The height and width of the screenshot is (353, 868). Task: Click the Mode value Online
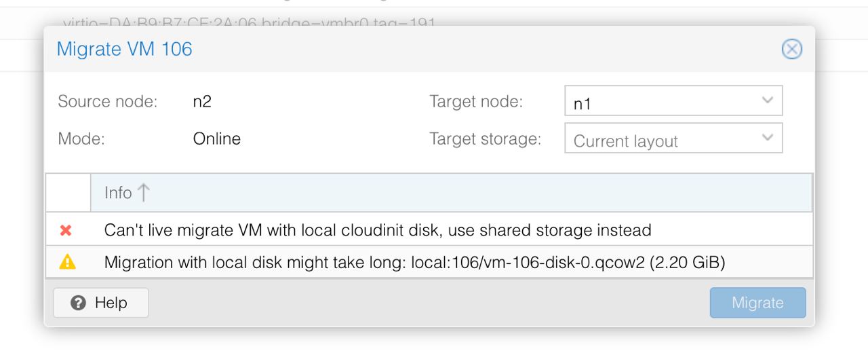217,139
